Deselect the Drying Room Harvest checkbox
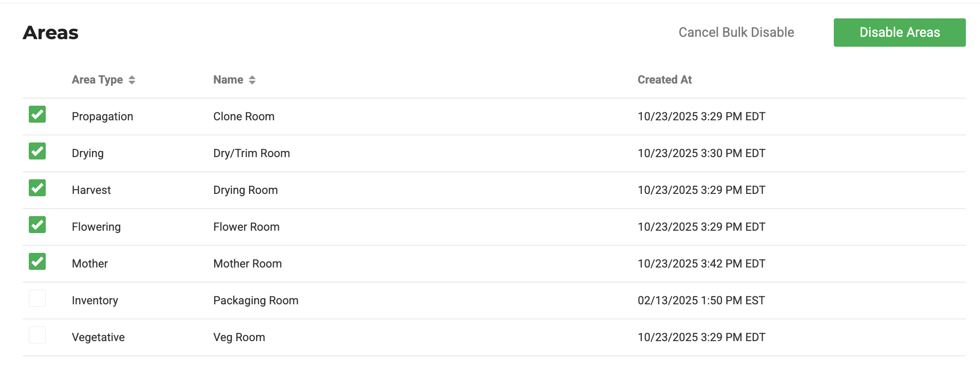This screenshot has height=368, width=980. pos(37,188)
